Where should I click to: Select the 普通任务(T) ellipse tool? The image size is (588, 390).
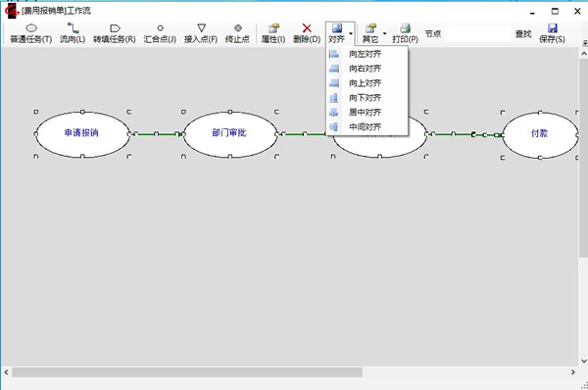point(31,33)
